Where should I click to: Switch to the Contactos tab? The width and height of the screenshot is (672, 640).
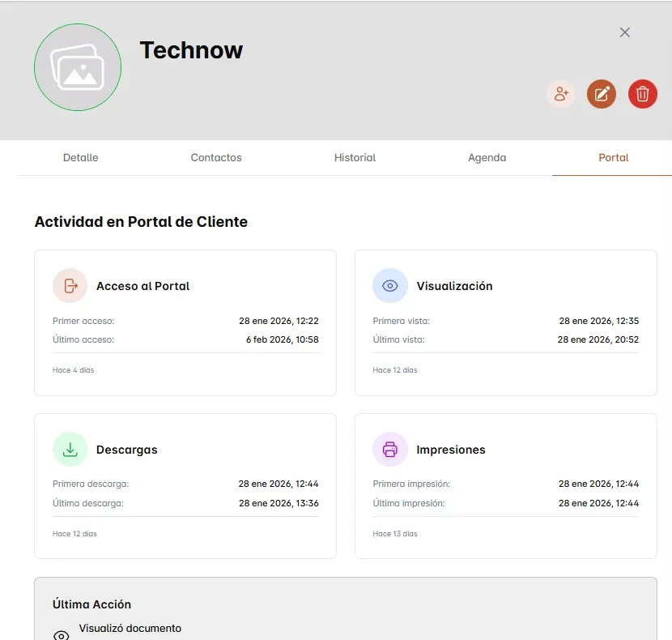216,157
